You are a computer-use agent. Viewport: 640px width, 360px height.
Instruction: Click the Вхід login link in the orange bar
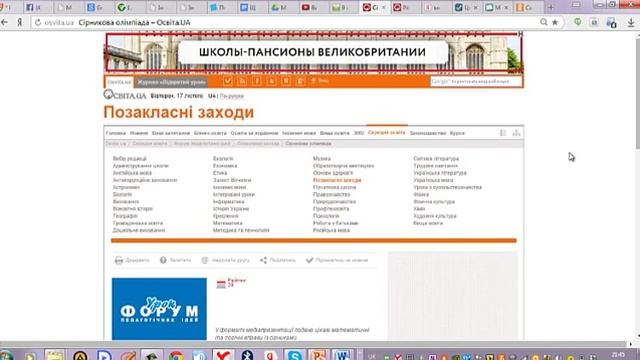click(320, 81)
